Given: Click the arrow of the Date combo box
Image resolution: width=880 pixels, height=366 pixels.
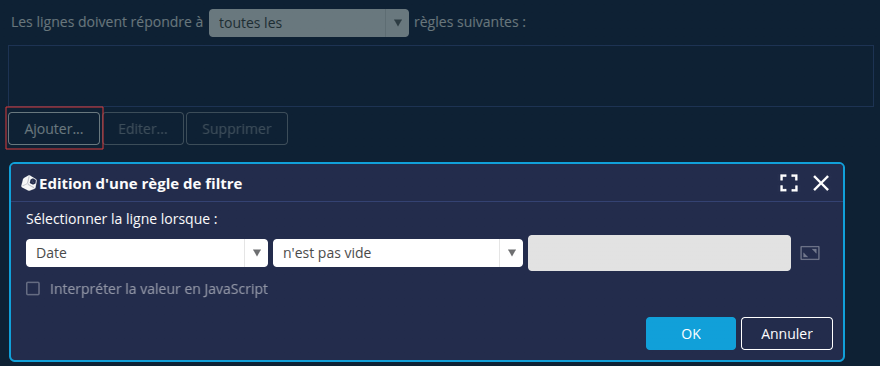Looking at the screenshot, I should [256, 253].
